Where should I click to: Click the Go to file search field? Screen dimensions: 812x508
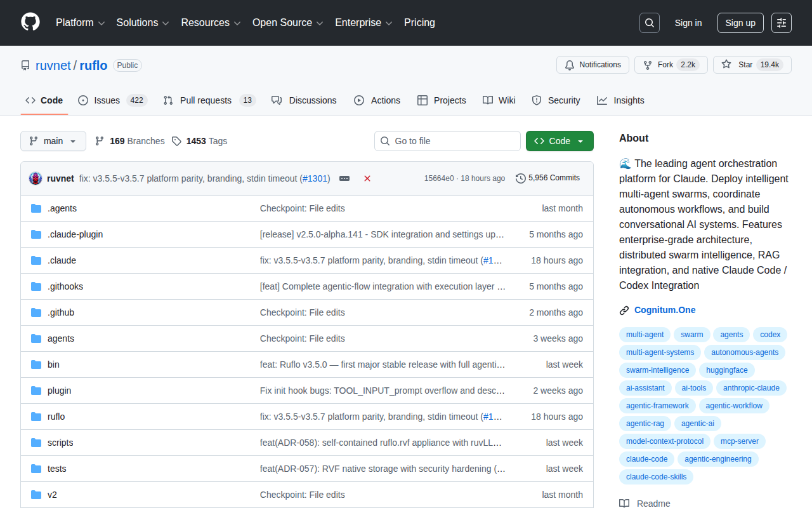coord(447,141)
